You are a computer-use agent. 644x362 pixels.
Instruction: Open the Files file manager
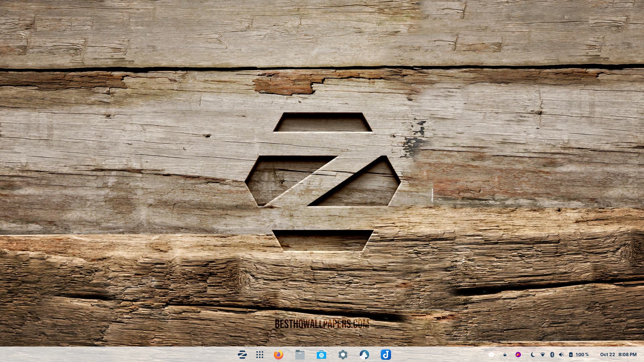(x=300, y=355)
